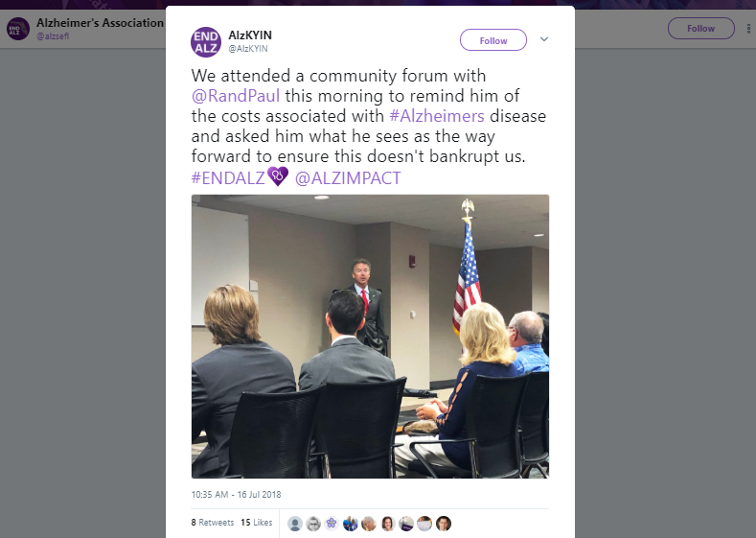756x538 pixels.
Task: Click the default gray silhouette liker avatar
Action: pos(294,524)
